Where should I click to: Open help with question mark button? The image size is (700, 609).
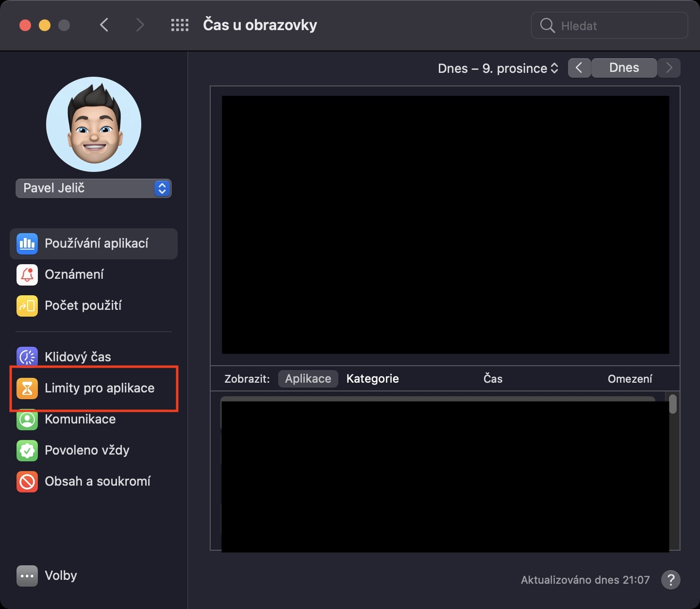670,579
